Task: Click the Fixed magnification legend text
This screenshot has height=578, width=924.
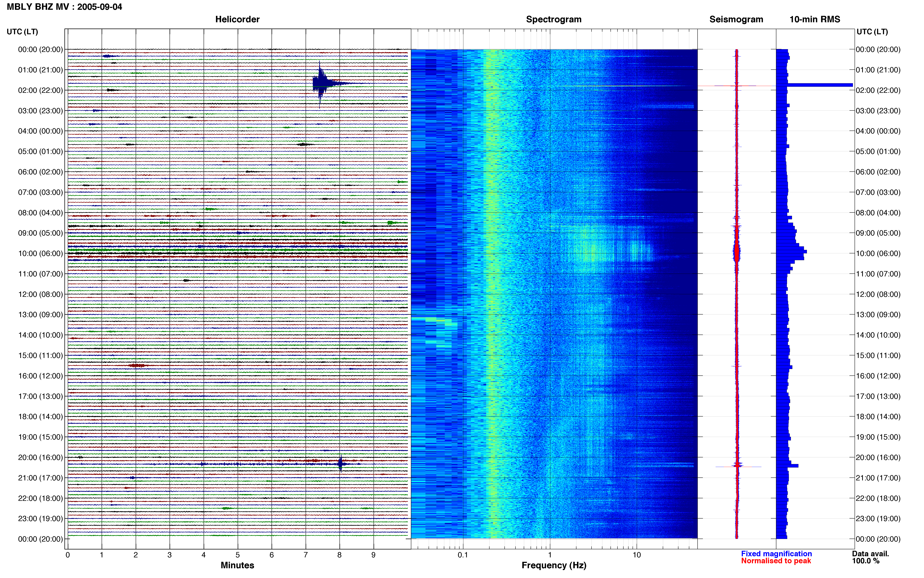Action: click(776, 554)
